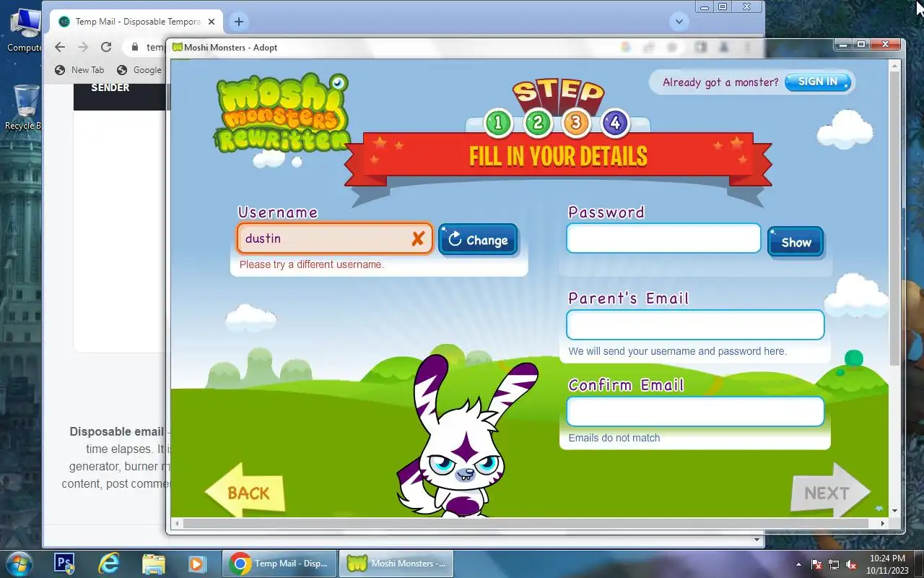The image size is (924, 578).
Task: Click step 3 orange circle
Action: pos(575,124)
